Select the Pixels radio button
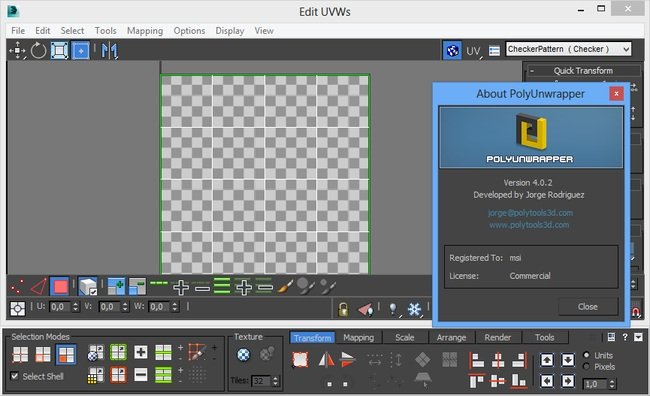 586,367
